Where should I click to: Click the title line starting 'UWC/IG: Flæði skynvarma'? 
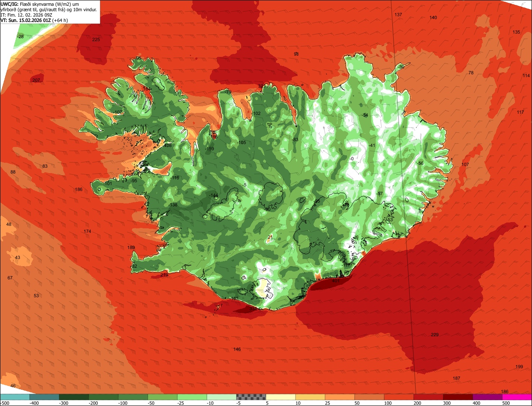coord(40,4)
